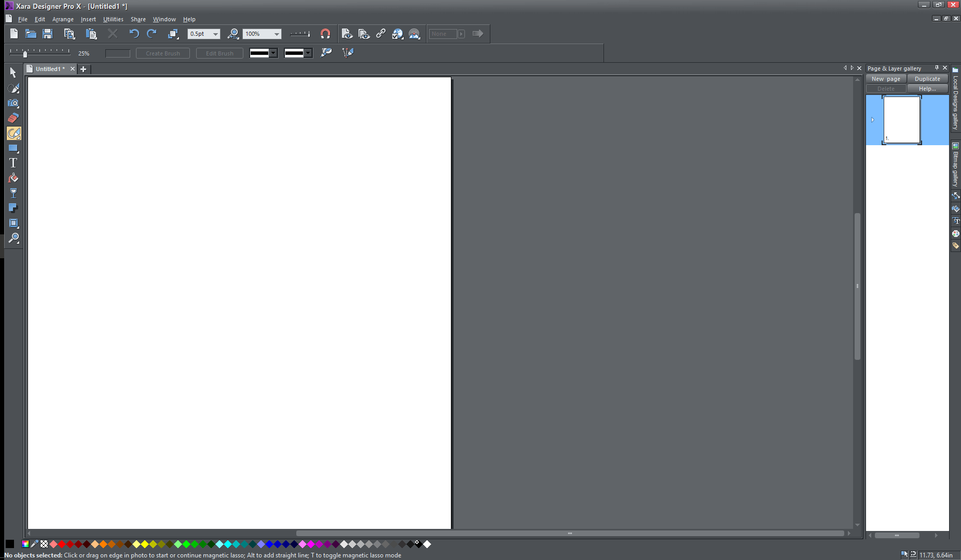Open the Utilities menu
This screenshot has height=560, width=961.
coord(113,19)
